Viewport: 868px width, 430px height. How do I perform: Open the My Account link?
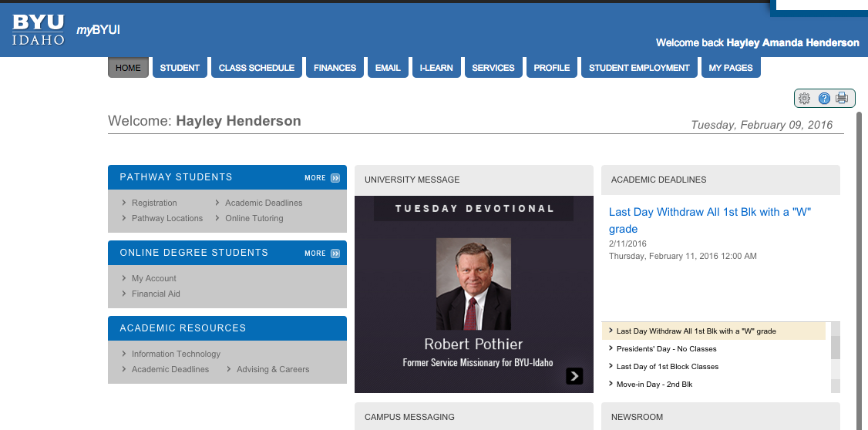tap(154, 278)
